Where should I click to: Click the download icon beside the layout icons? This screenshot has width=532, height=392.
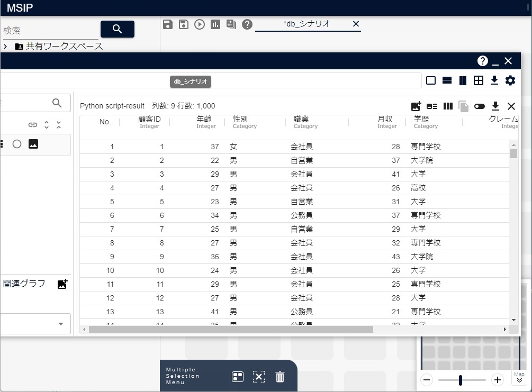[494, 80]
